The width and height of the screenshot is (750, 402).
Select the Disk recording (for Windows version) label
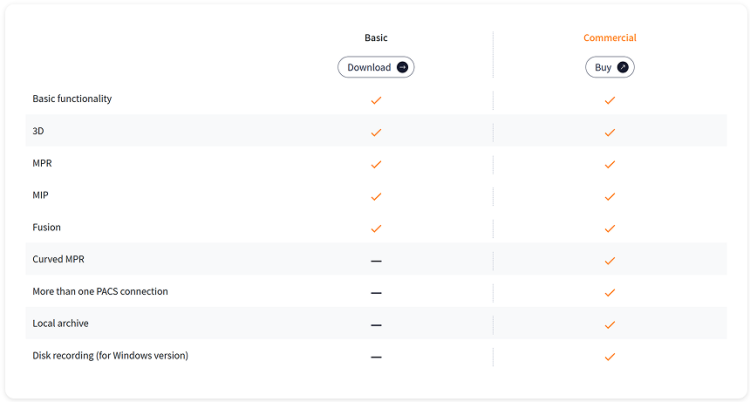(x=110, y=356)
